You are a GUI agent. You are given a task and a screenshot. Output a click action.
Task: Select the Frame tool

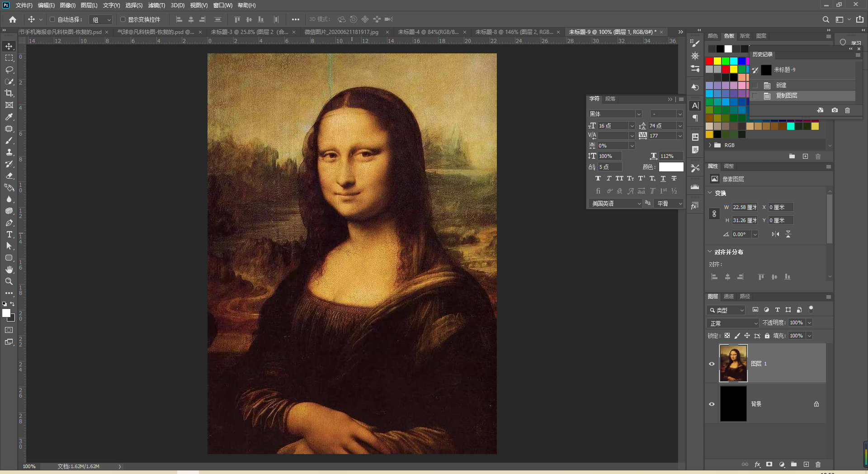9,105
